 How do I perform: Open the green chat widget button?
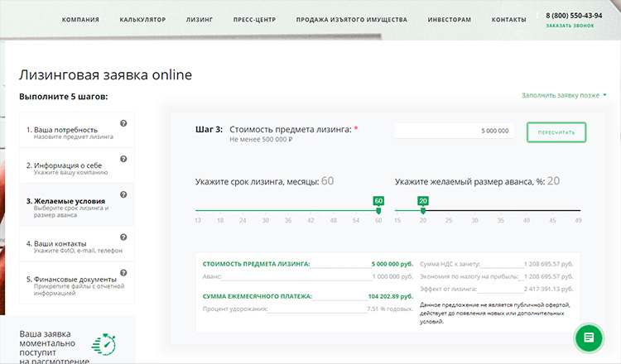(588, 337)
